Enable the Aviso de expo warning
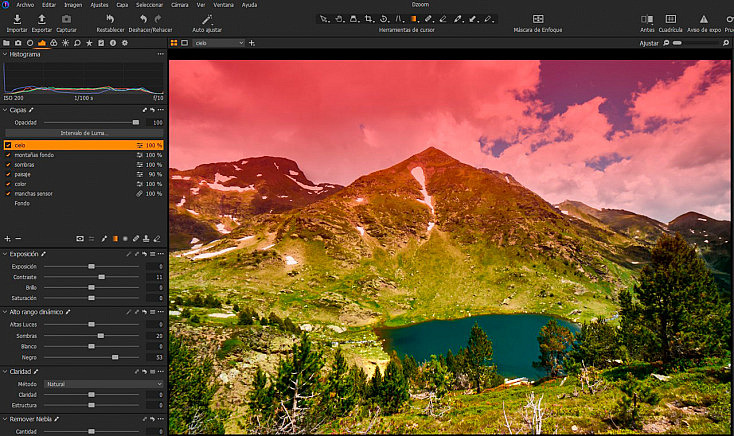 704,19
